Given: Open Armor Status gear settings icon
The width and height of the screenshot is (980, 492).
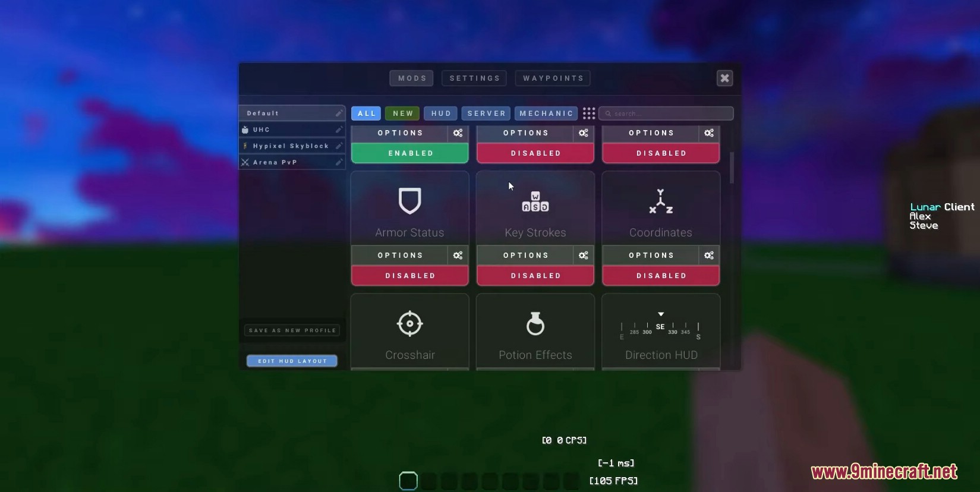Looking at the screenshot, I should [x=458, y=255].
